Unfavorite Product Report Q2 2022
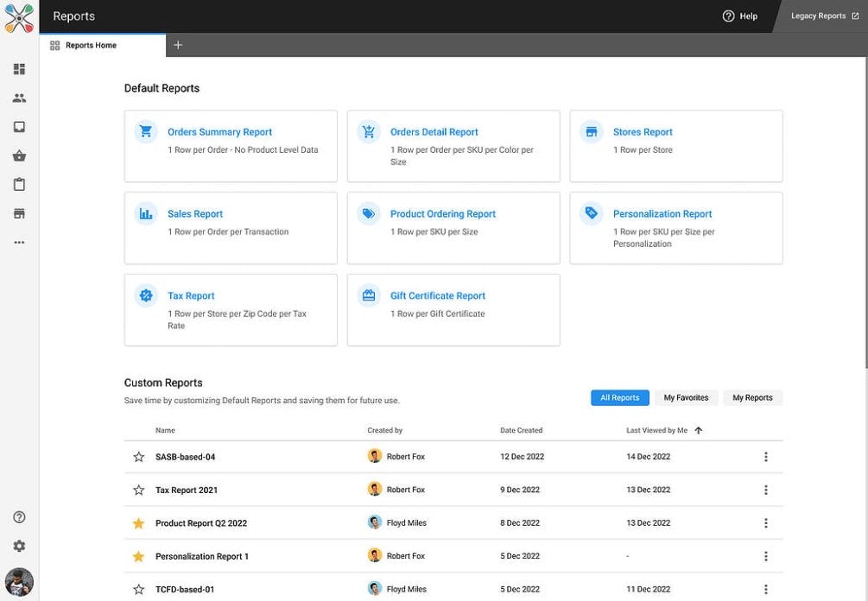 [x=138, y=522]
